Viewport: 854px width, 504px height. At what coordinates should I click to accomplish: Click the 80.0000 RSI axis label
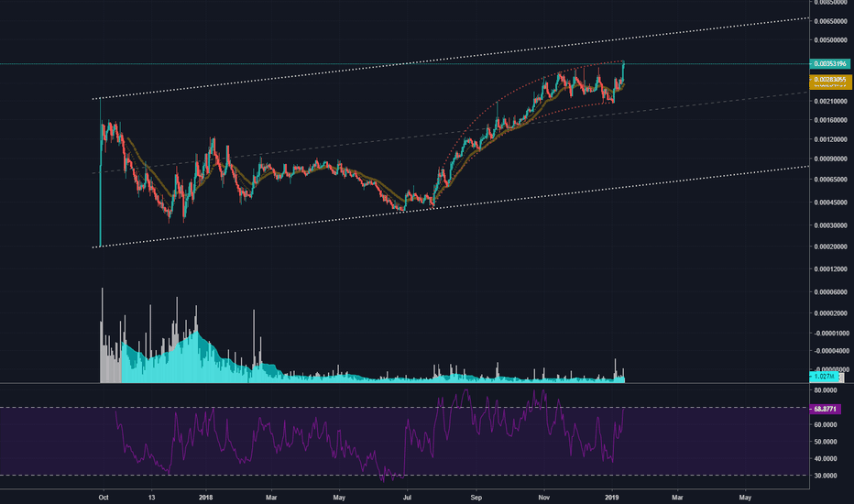[x=826, y=390]
